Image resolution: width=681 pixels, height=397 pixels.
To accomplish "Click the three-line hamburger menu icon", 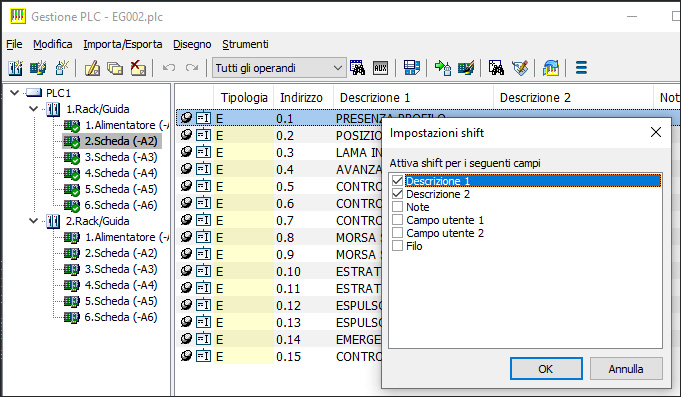I will point(581,68).
